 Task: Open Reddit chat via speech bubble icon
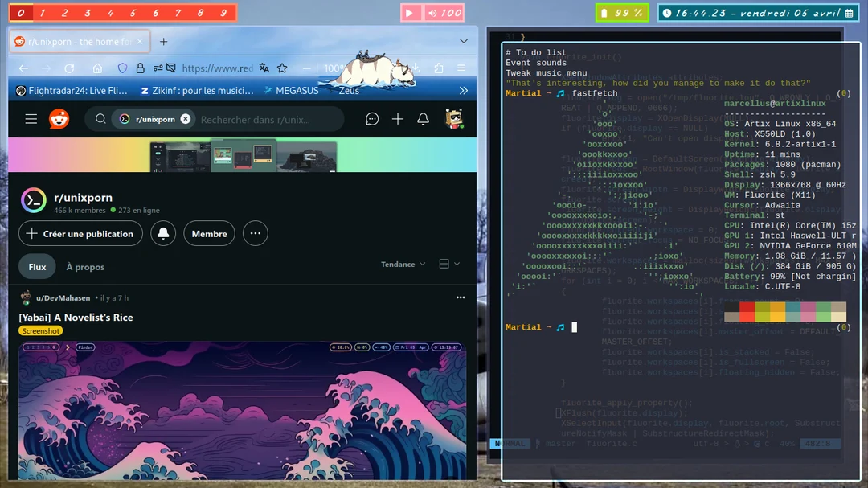point(371,118)
